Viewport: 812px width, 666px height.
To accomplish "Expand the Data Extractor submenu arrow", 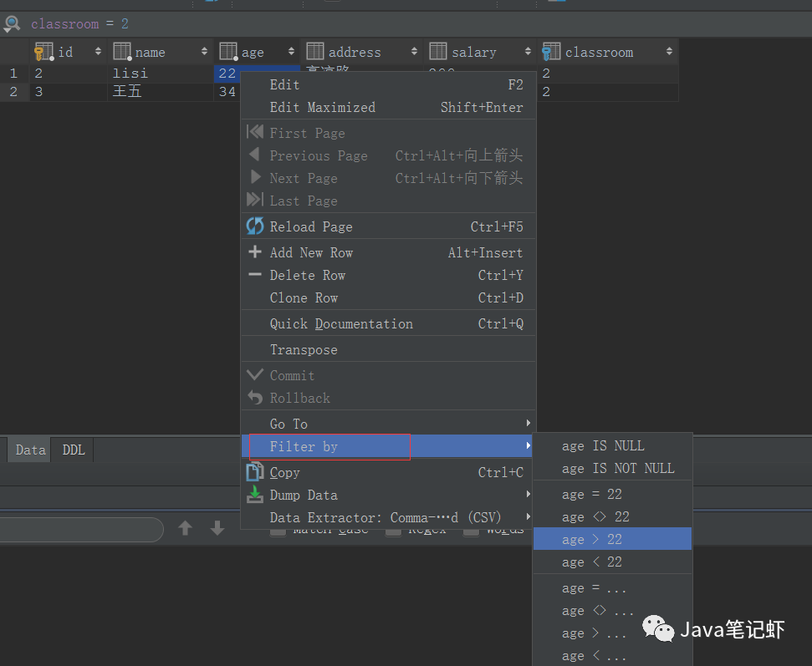I will click(x=528, y=516).
